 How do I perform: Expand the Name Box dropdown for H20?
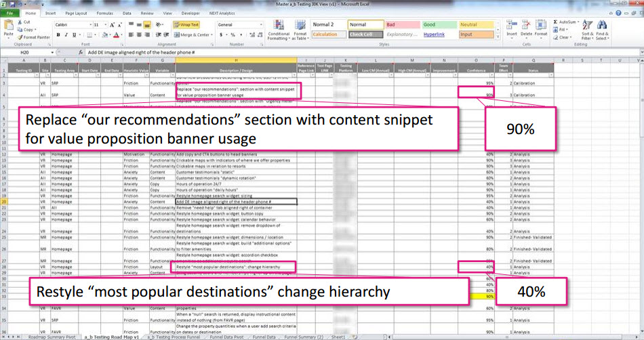pos(52,52)
